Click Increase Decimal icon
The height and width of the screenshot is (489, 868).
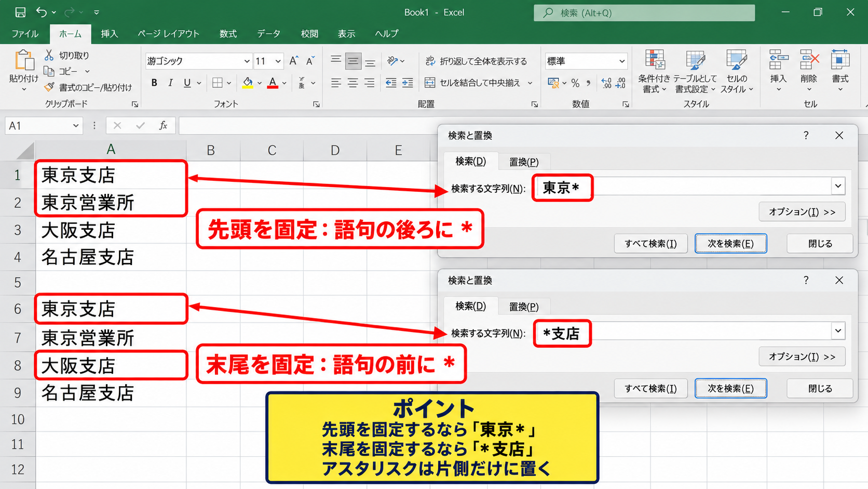(606, 83)
